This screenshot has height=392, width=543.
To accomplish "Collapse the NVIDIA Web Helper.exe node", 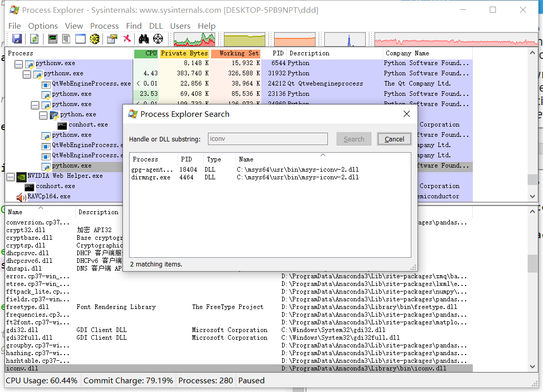I will pos(10,176).
